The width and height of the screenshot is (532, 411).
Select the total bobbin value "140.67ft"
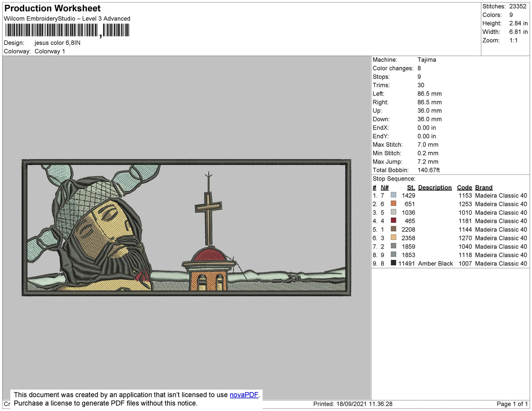(x=429, y=170)
